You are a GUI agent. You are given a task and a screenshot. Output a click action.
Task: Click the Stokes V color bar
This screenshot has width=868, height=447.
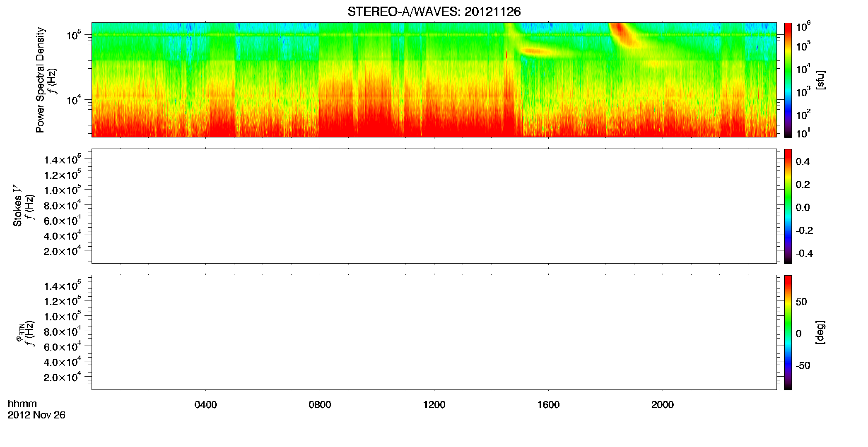pyautogui.click(x=788, y=206)
